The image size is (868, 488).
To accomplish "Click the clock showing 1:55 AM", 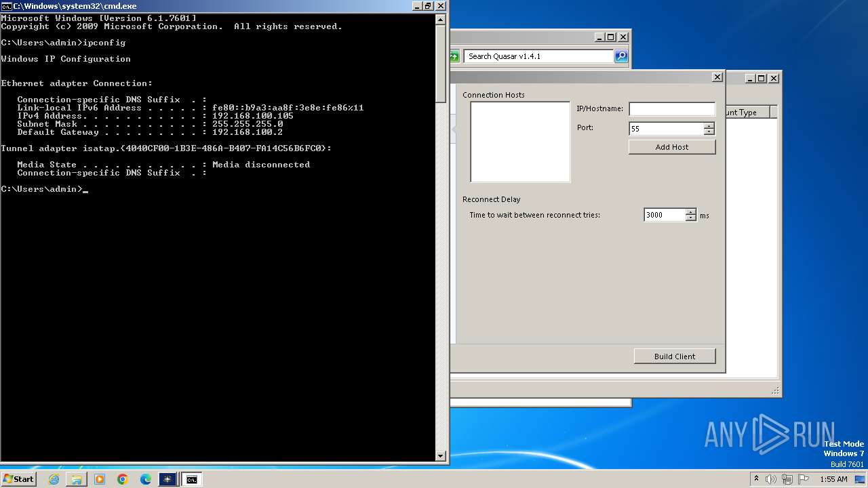I will tap(833, 479).
